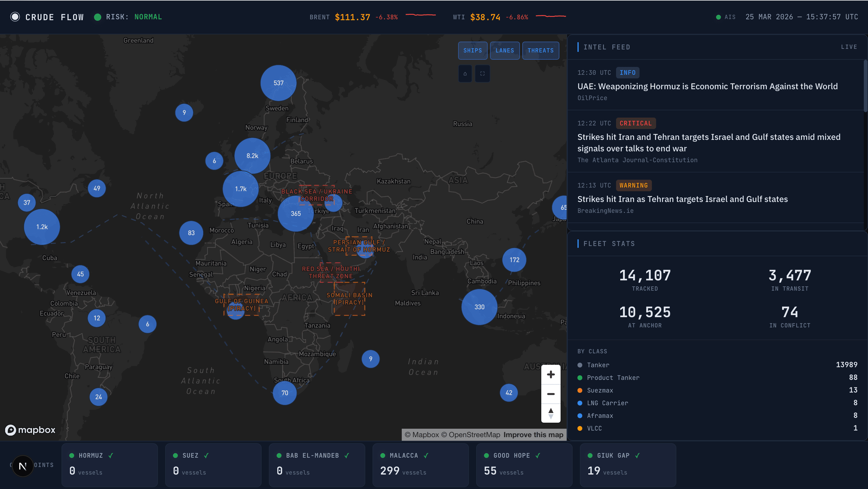Click the Improve this map link
Viewport: 868px width, 489px height.
click(533, 435)
